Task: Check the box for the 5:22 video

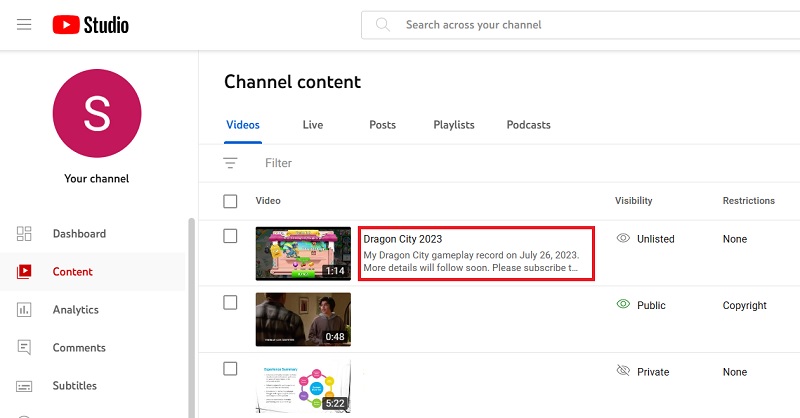Action: pyautogui.click(x=230, y=368)
